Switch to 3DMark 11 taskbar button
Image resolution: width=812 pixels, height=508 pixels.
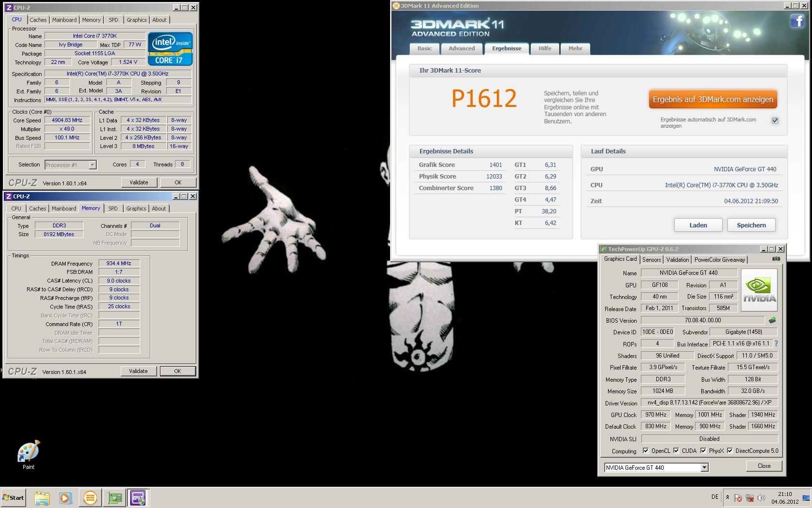click(x=90, y=498)
